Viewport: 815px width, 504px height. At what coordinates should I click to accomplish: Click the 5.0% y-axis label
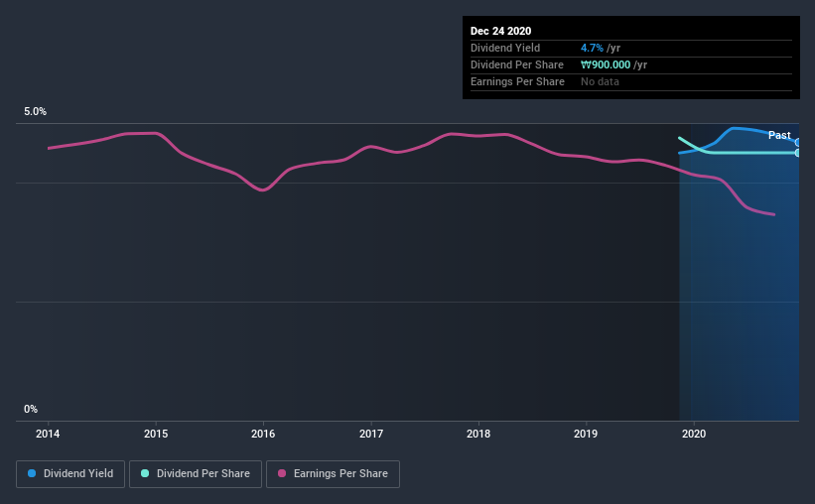click(36, 112)
